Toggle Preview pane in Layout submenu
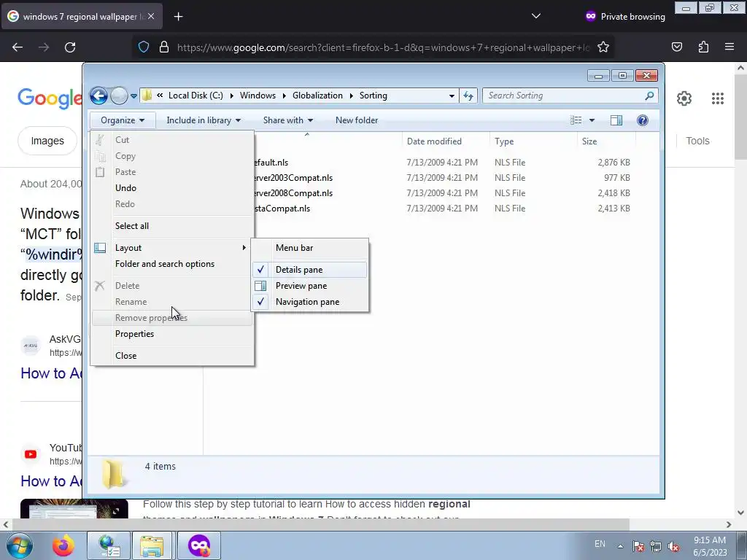The width and height of the screenshot is (747, 560). [x=309, y=286]
